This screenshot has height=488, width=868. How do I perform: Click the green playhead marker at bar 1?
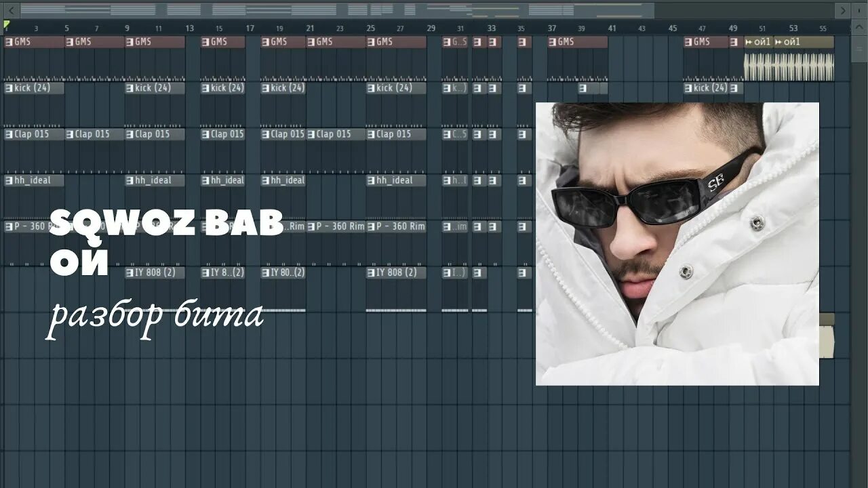pos(7,25)
